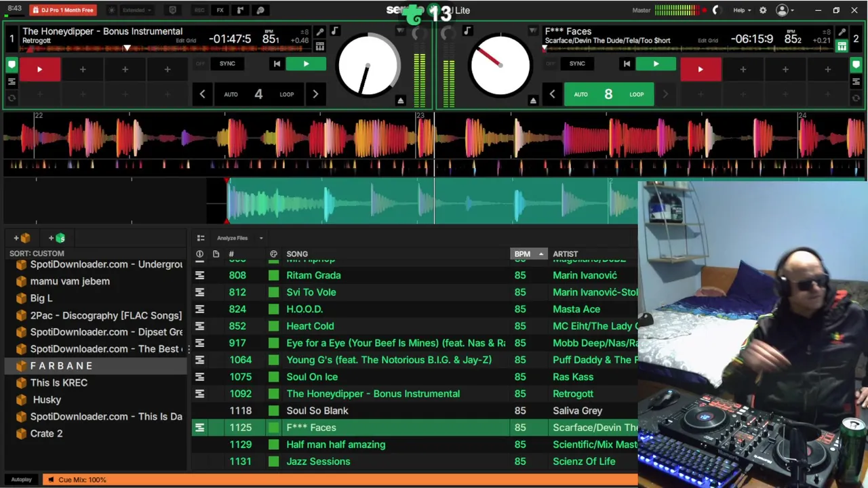Click Edit Grid on deck 1

[186, 41]
